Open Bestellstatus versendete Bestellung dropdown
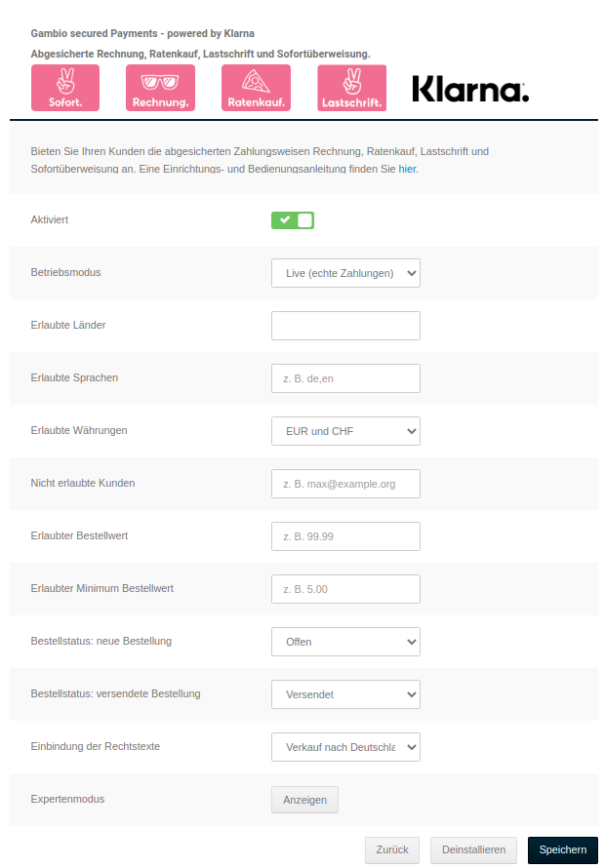 click(345, 694)
